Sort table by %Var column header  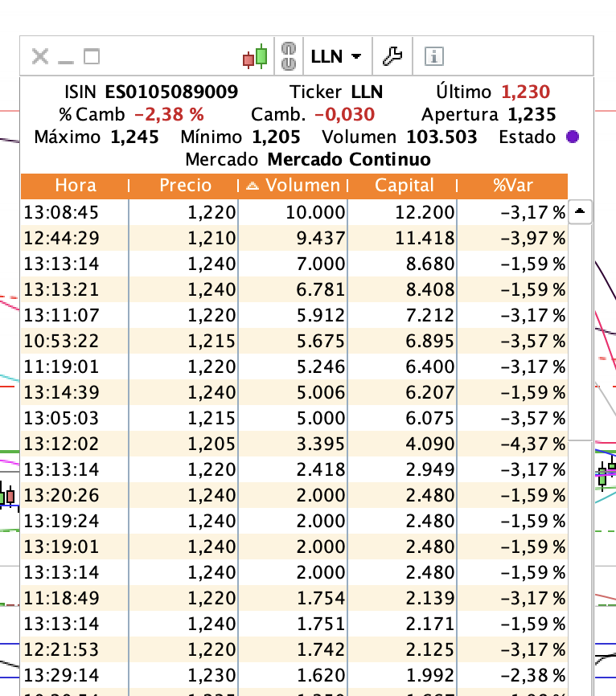tap(512, 186)
